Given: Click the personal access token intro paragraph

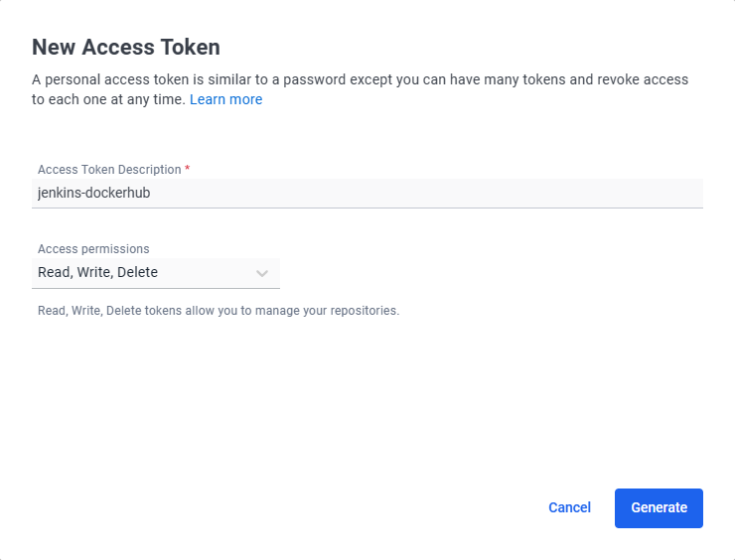Looking at the screenshot, I should point(360,89).
